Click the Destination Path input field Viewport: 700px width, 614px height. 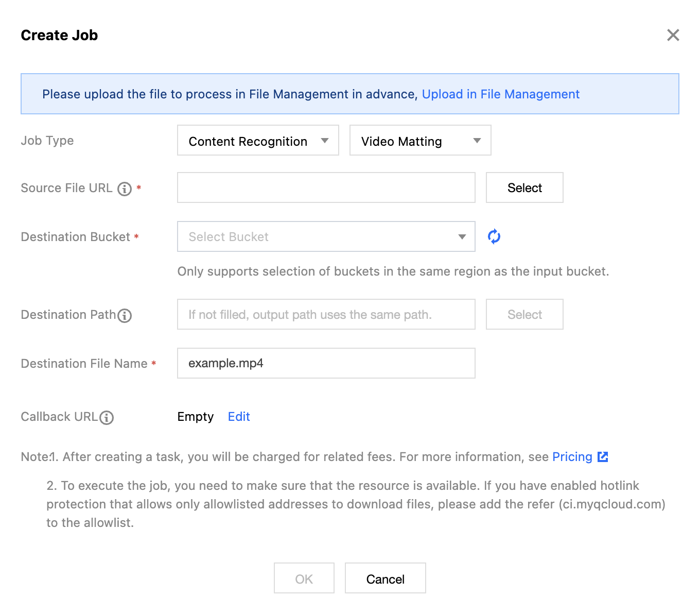[326, 315]
